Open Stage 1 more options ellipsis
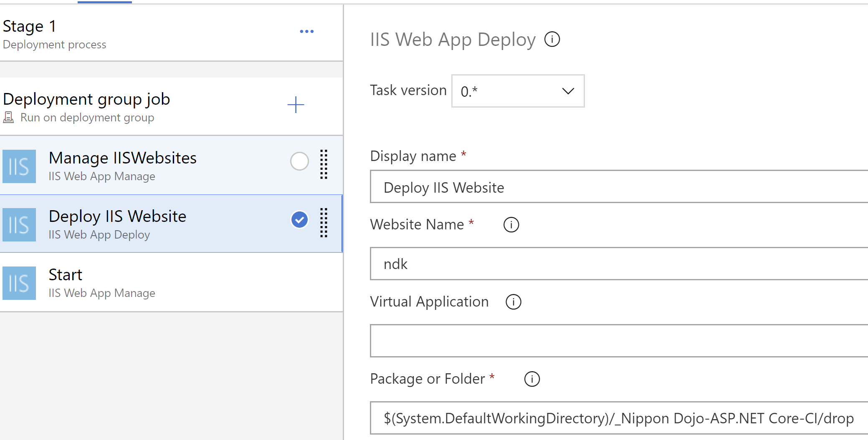868x440 pixels. [306, 32]
